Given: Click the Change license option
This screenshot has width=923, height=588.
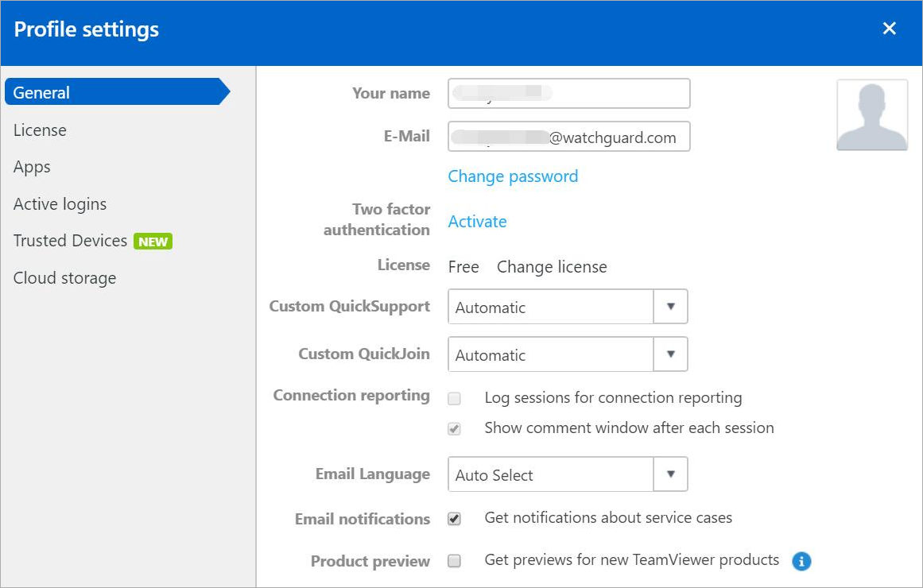Looking at the screenshot, I should [552, 267].
